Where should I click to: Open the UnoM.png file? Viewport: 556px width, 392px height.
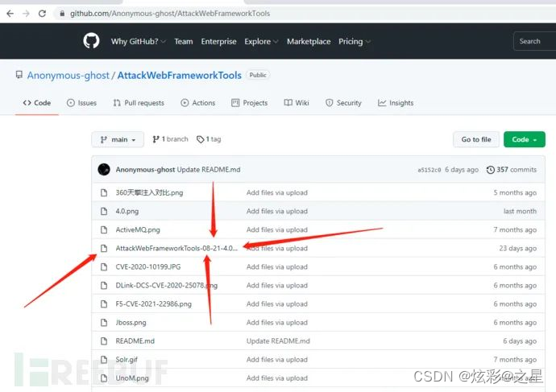(132, 378)
